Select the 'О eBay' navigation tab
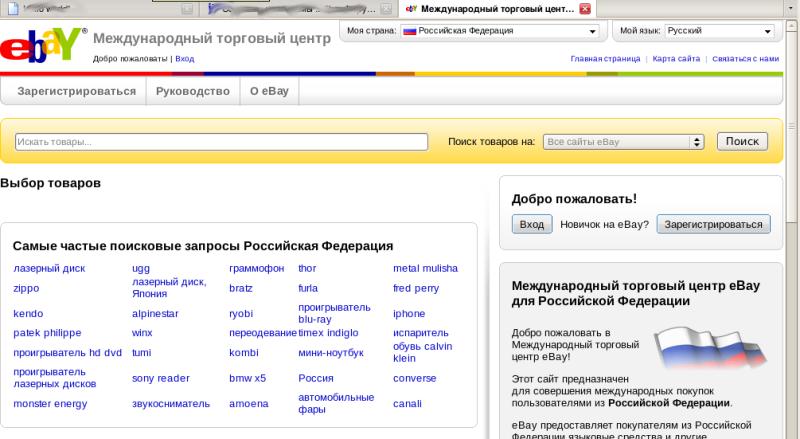 [x=269, y=91]
